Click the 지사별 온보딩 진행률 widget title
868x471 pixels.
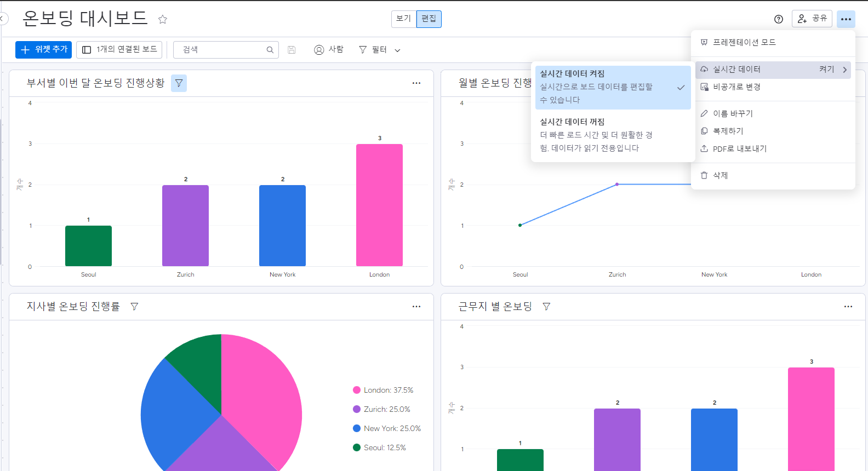pyautogui.click(x=73, y=307)
